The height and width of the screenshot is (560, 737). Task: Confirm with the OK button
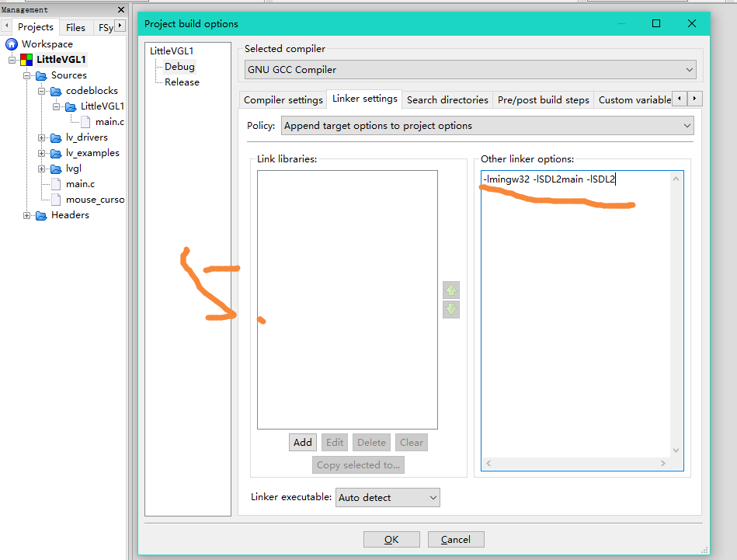pos(391,539)
